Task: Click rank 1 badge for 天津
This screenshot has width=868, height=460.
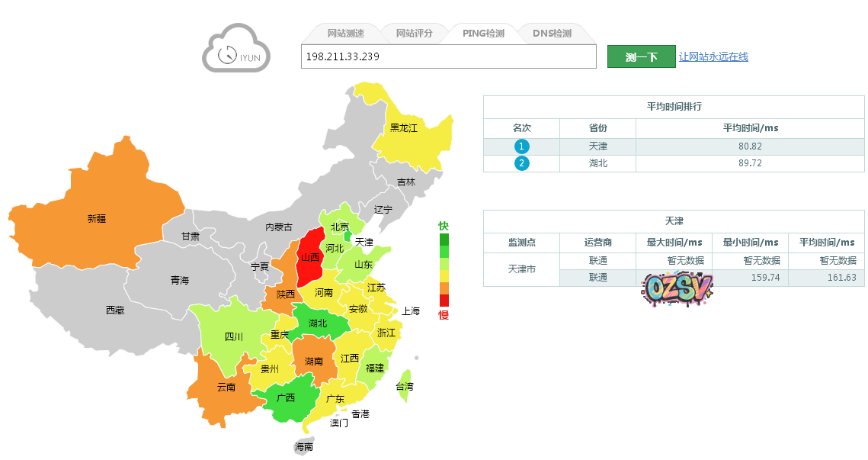Action: point(521,146)
